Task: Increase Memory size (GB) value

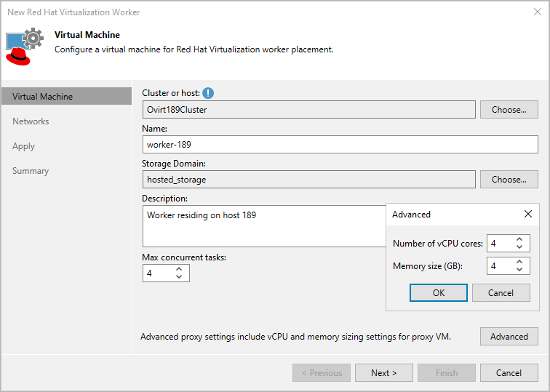Action: click(519, 262)
